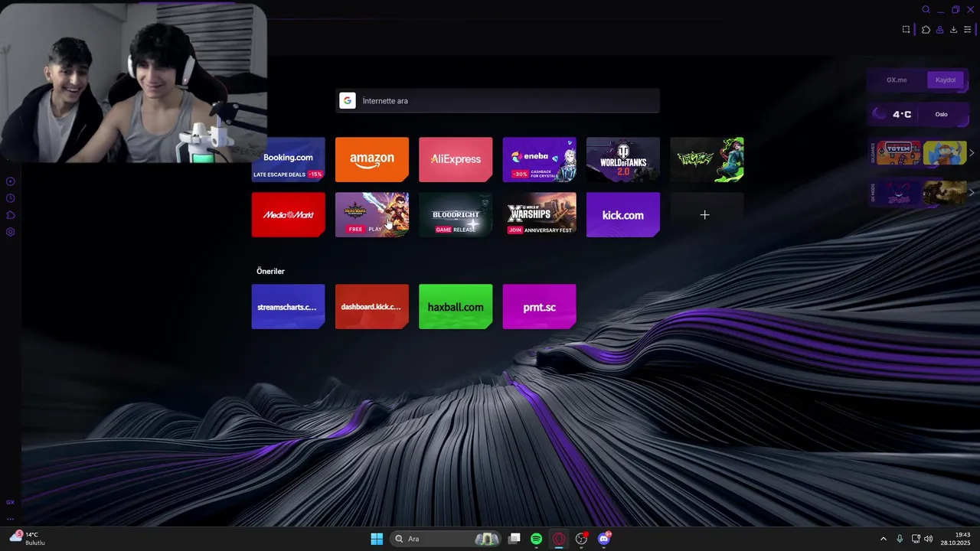Open the streamscharts suggestion tile
Viewport: 980px width, 551px height.
pyautogui.click(x=288, y=307)
